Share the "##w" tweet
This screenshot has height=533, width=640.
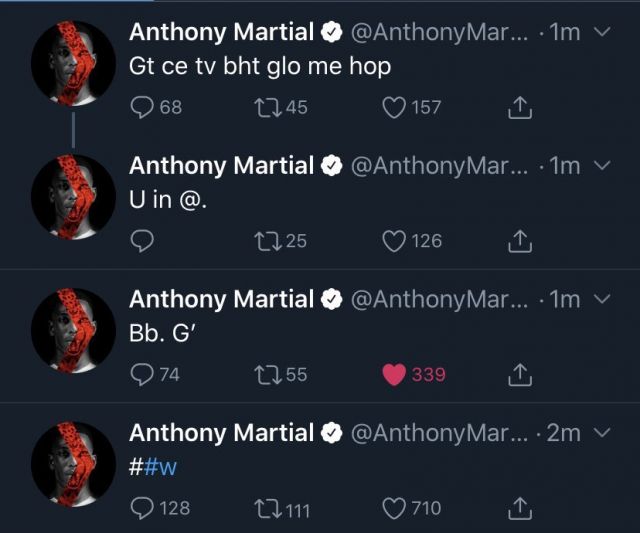point(520,509)
